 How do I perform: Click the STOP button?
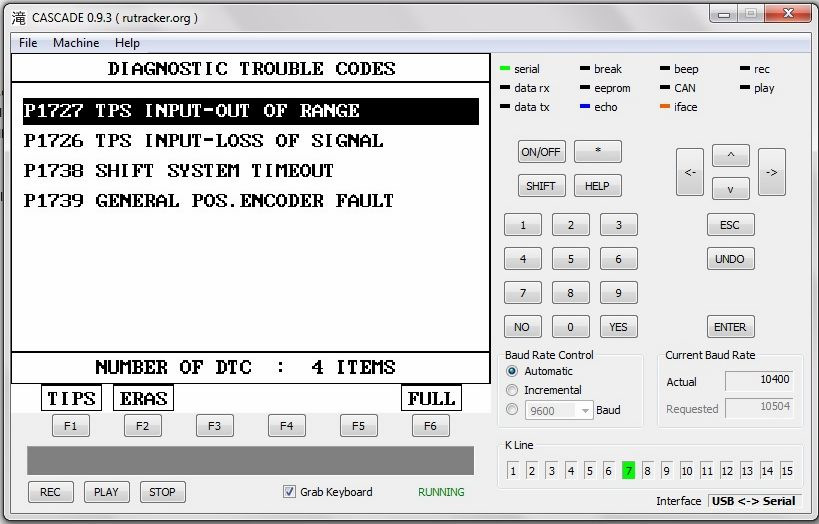click(162, 492)
